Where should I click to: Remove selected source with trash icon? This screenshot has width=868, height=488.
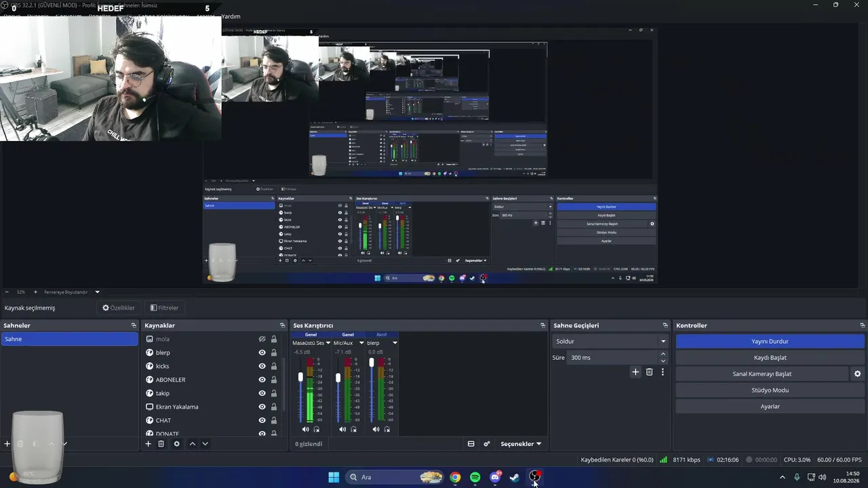coord(161,444)
